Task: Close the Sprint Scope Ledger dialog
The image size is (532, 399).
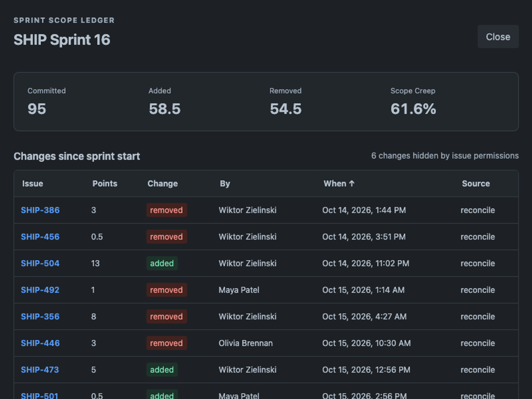Action: tap(498, 37)
